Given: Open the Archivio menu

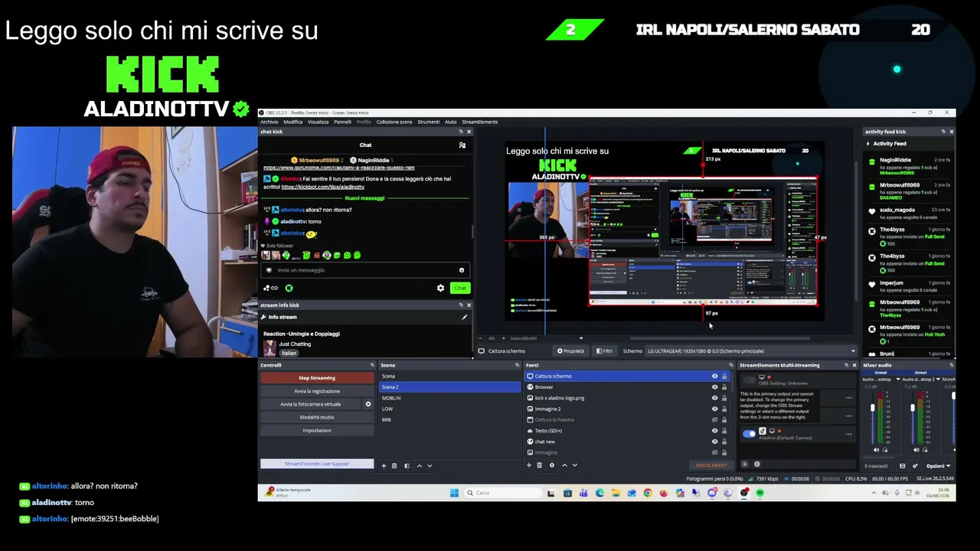Looking at the screenshot, I should [269, 122].
